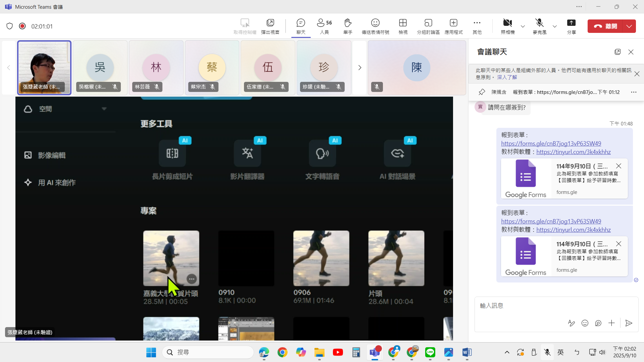The width and height of the screenshot is (644, 362).
Task: Open the dropdown next to Leave (離開)
Action: 629,26
